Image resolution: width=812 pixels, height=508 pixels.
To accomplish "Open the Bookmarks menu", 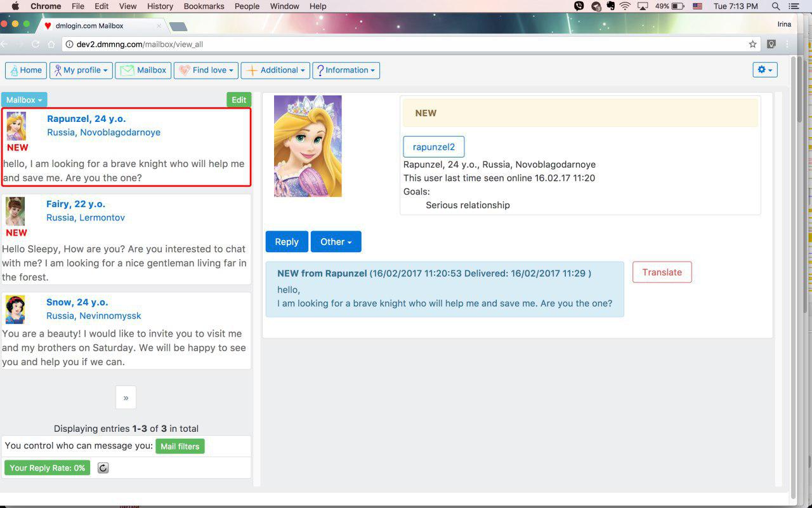I will click(x=204, y=6).
